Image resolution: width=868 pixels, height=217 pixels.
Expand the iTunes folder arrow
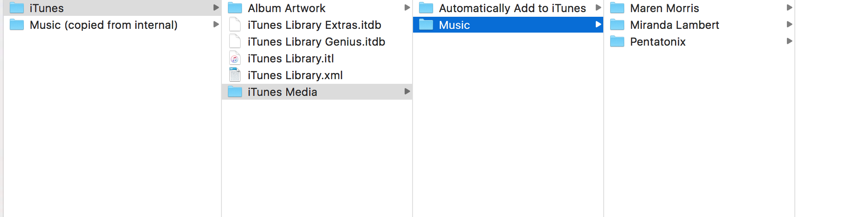coord(216,8)
